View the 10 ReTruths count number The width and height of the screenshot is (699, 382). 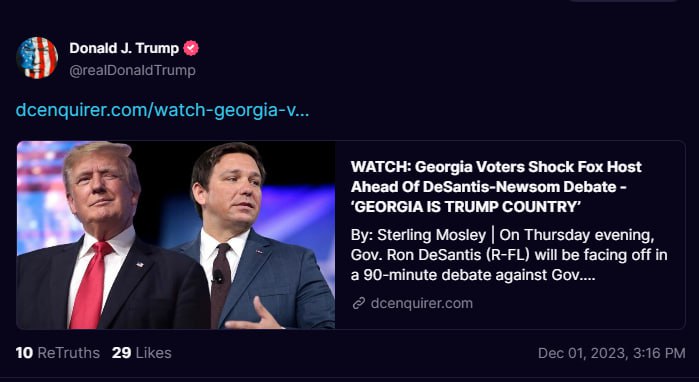point(24,353)
